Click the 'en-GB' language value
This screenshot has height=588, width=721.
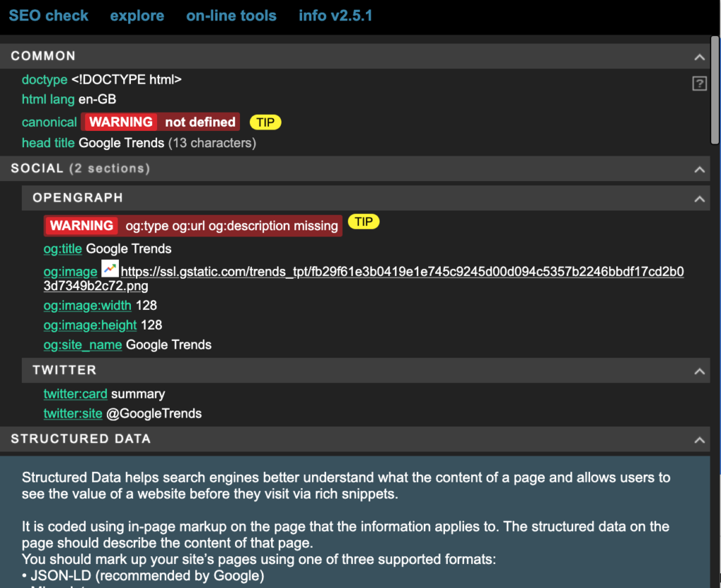click(97, 99)
